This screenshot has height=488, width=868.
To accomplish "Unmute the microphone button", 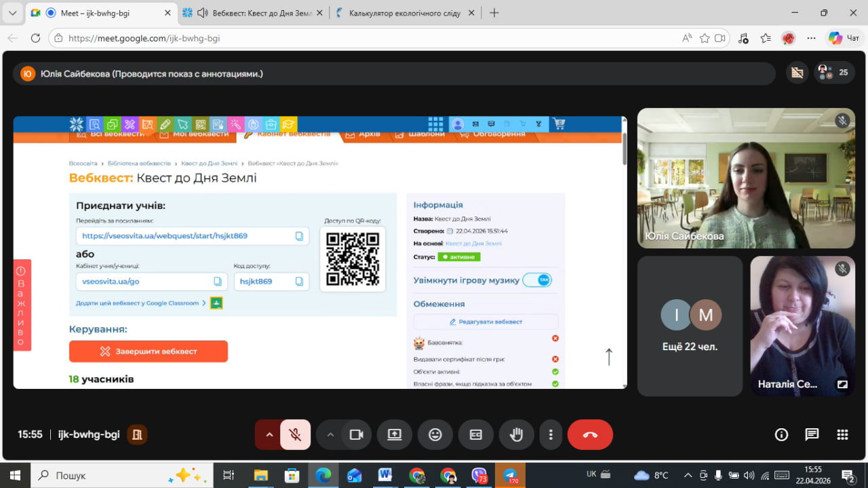I will tap(296, 435).
